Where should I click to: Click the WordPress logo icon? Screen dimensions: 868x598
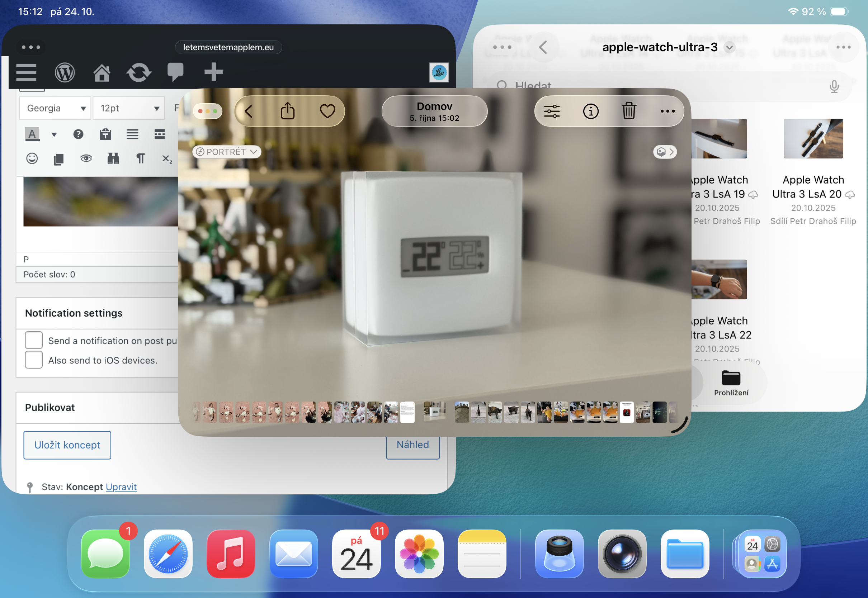coord(65,72)
